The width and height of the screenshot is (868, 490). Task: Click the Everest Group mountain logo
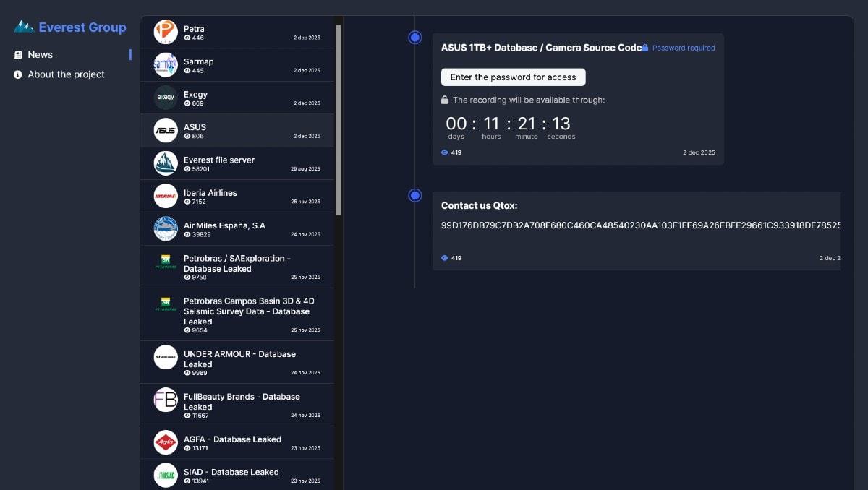tap(24, 27)
